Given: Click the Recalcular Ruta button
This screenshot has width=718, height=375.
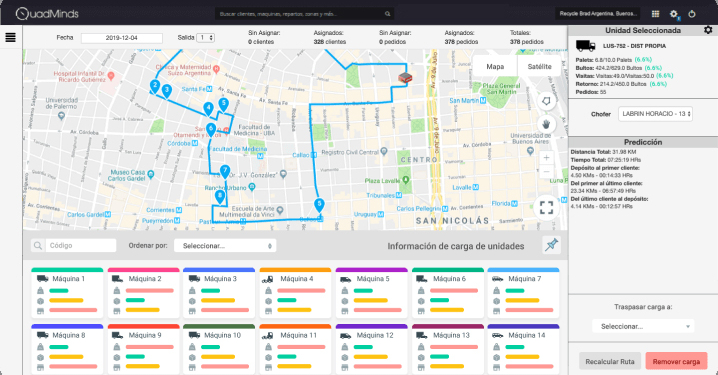Looking at the screenshot, I should tap(609, 361).
